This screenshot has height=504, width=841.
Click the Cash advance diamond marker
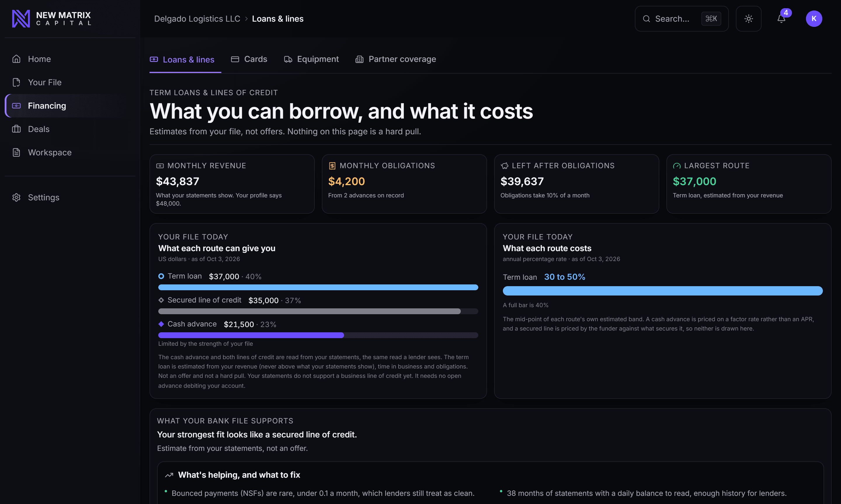[161, 324]
